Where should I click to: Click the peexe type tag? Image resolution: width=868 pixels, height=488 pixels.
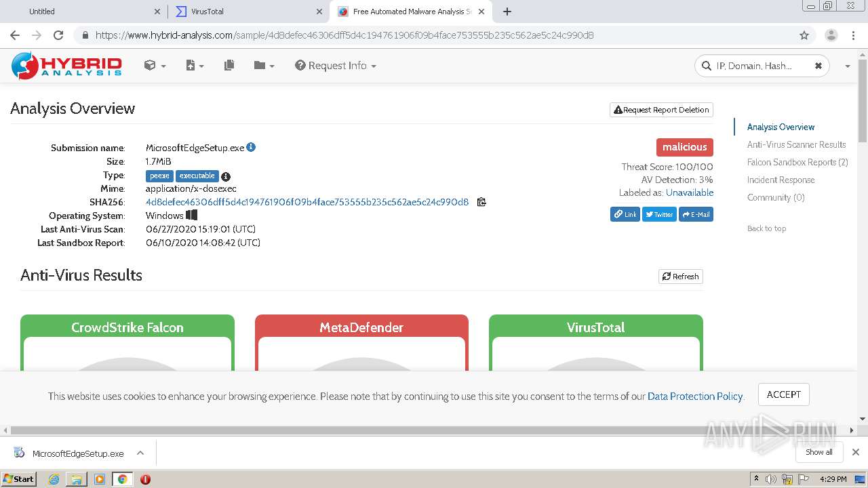coord(159,176)
